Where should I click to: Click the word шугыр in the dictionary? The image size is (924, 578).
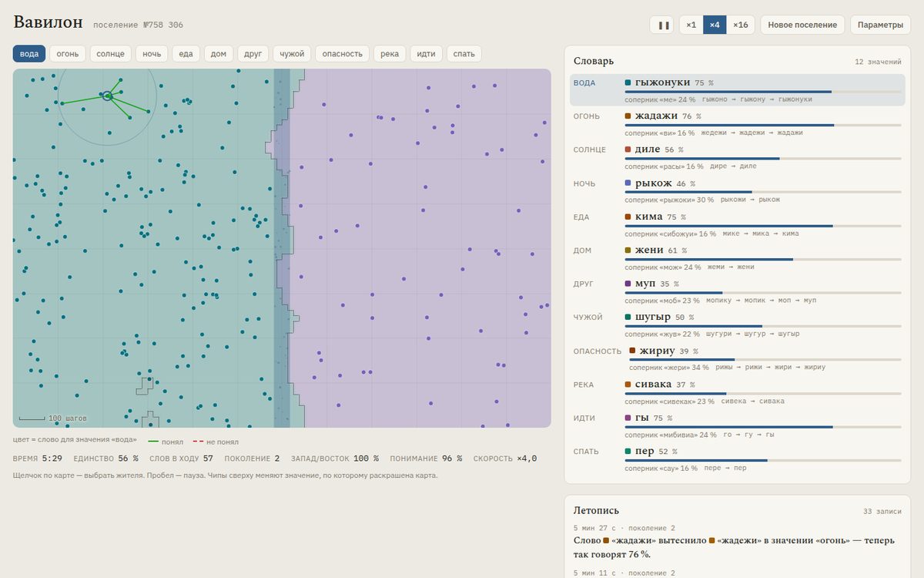click(x=653, y=317)
